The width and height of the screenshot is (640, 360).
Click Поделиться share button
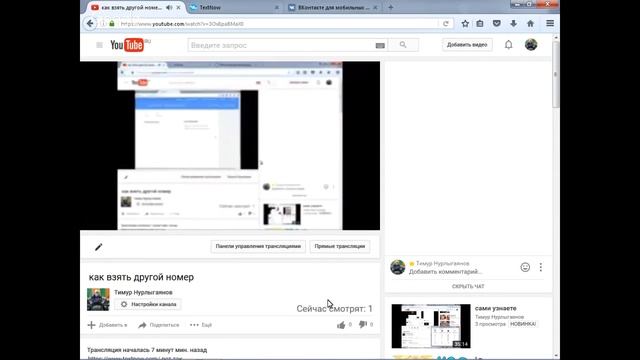point(158,325)
